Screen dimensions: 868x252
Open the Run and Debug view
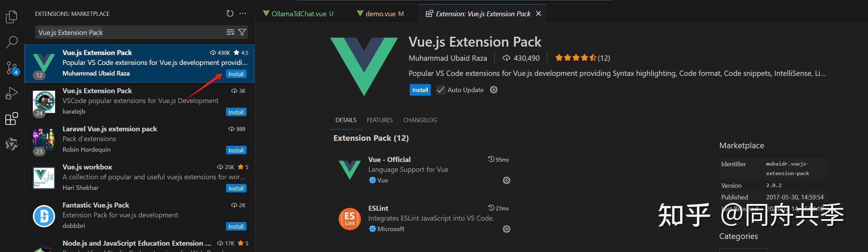11,93
